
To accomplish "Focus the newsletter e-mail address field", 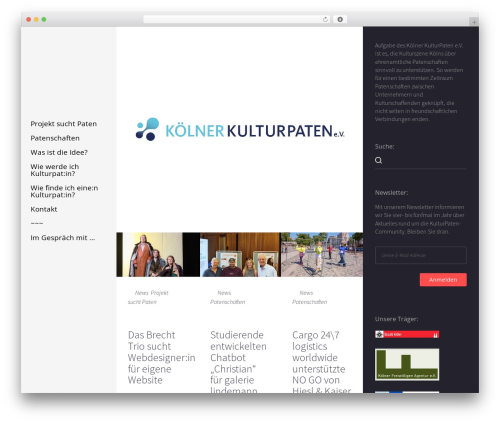I will coord(421,255).
